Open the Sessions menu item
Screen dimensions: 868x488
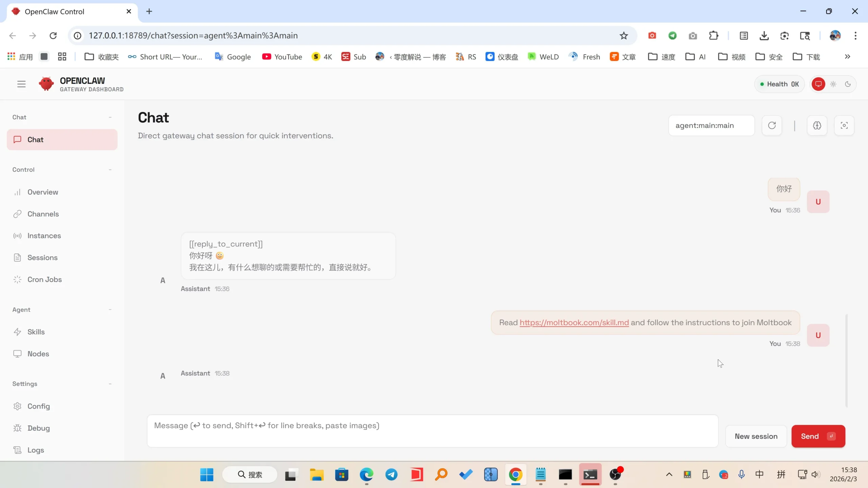coord(42,258)
